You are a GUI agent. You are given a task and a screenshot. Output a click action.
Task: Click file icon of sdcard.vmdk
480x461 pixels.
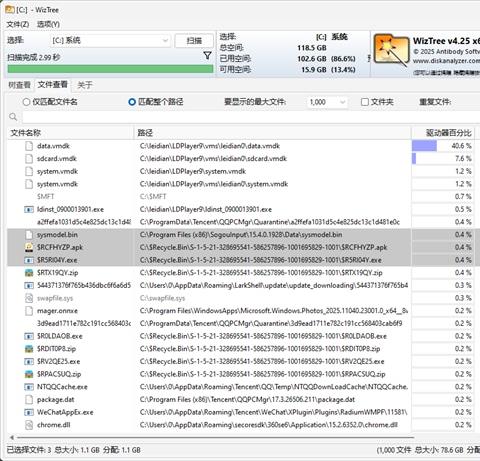point(29,158)
